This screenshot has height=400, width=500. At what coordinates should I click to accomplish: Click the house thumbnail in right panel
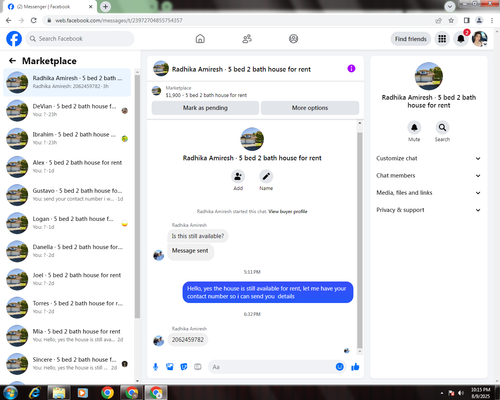tap(429, 76)
